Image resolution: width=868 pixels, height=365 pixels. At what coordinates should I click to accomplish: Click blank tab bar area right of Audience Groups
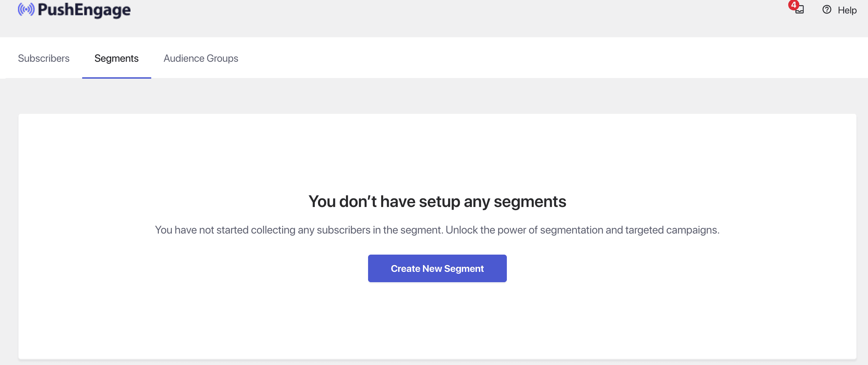click(x=518, y=58)
